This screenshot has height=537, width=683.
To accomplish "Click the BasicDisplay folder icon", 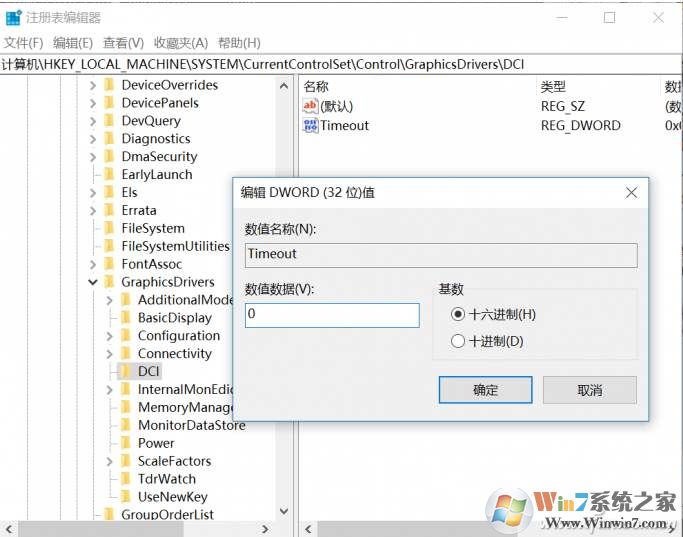I will coord(125,317).
